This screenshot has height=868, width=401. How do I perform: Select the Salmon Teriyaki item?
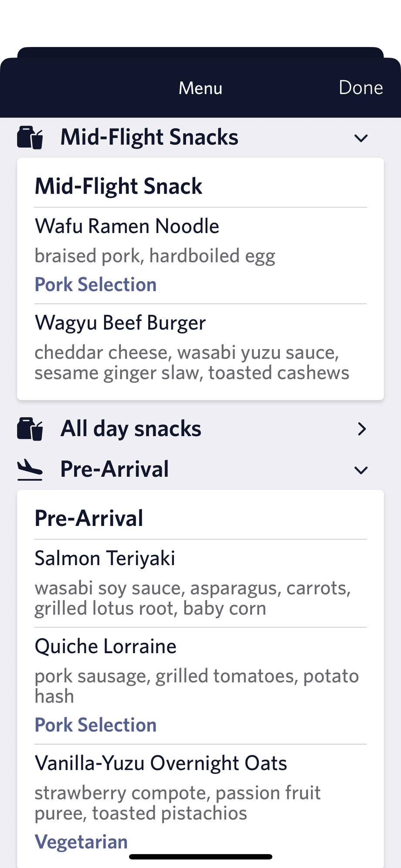[x=200, y=583]
